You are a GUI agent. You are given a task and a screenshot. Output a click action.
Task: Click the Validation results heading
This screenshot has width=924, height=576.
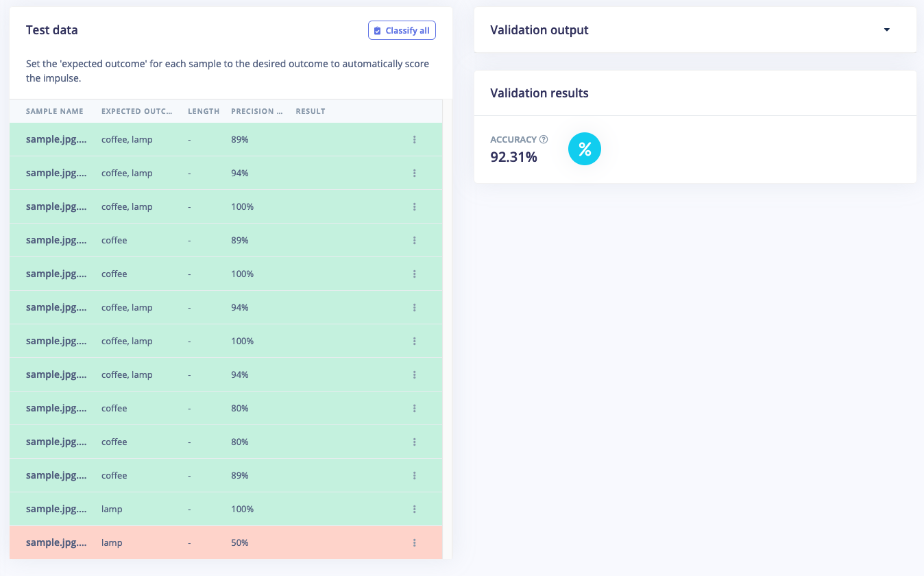pos(539,93)
